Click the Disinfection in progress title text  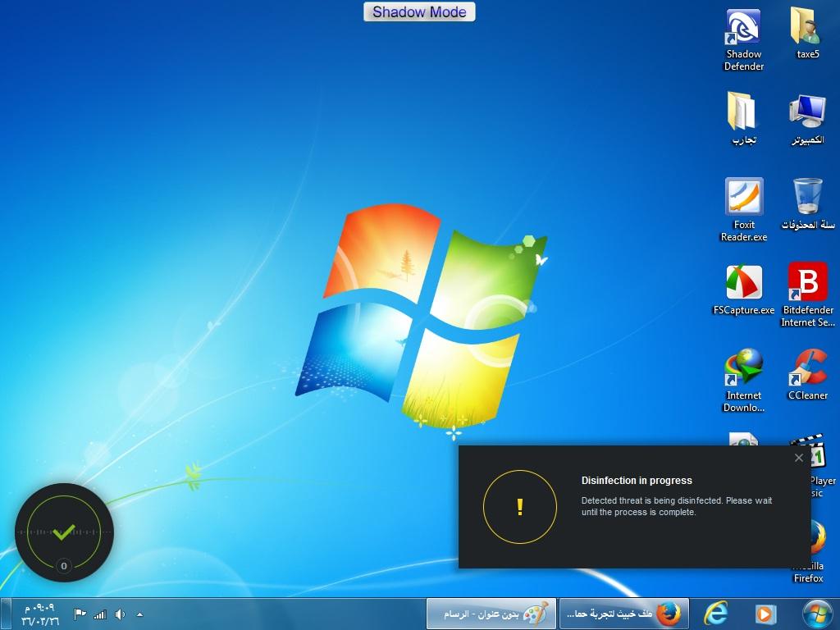[637, 481]
